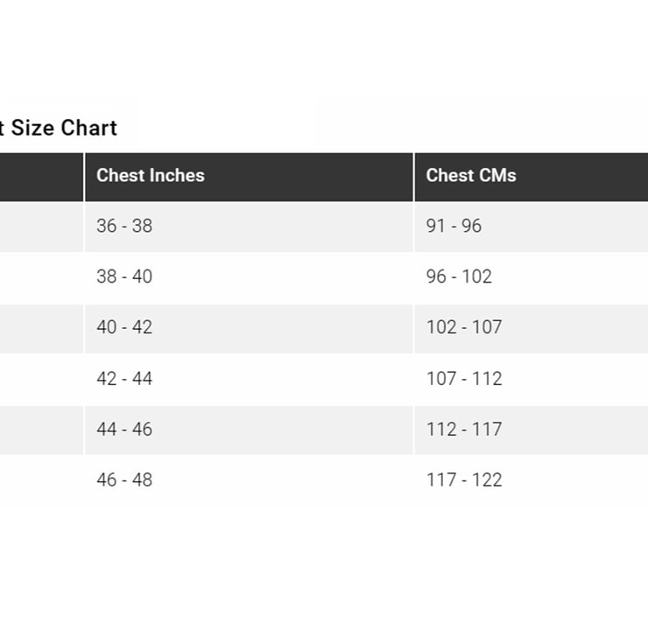
Task: Select the 42 - 44 inches cell
Action: (124, 379)
